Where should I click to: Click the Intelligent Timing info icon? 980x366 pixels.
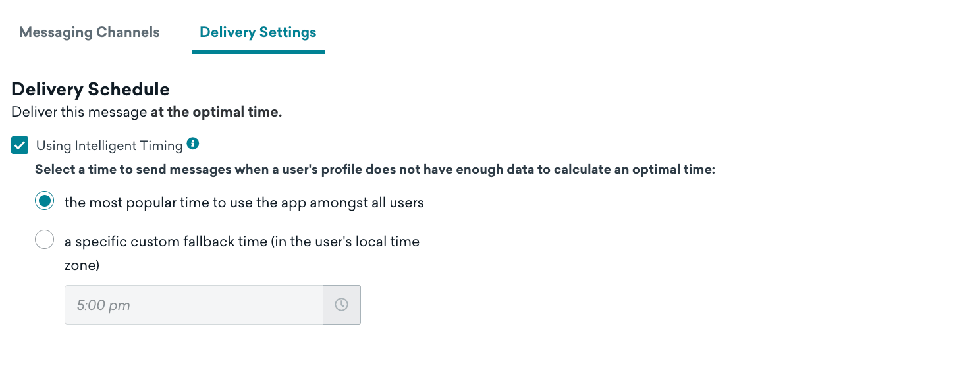[193, 144]
